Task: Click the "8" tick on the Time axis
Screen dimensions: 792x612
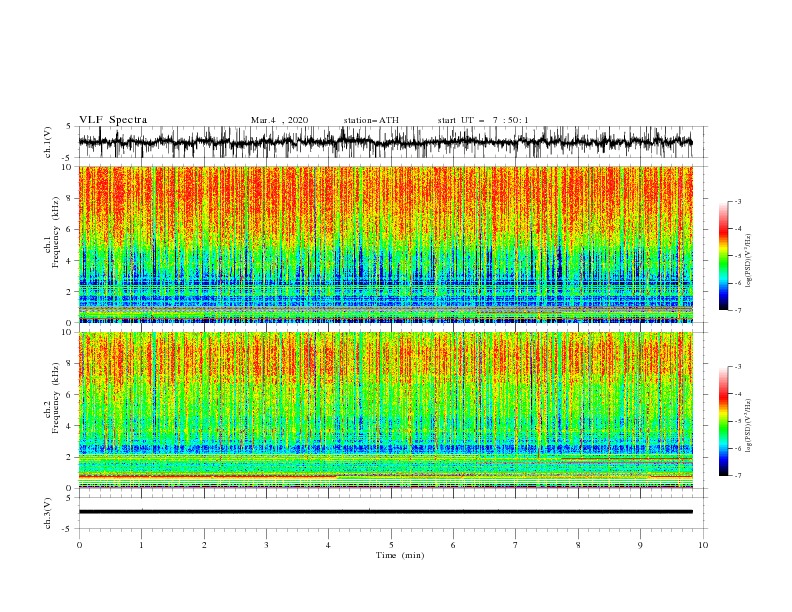Action: pos(578,545)
